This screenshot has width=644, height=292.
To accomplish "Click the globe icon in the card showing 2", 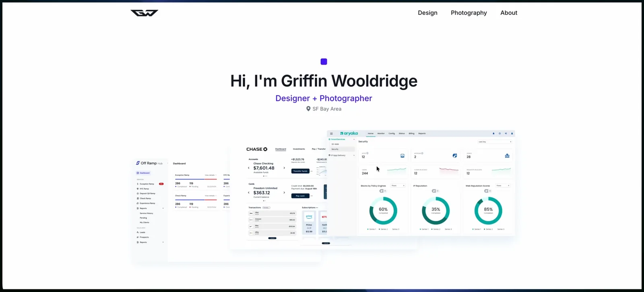I will pos(454,156).
